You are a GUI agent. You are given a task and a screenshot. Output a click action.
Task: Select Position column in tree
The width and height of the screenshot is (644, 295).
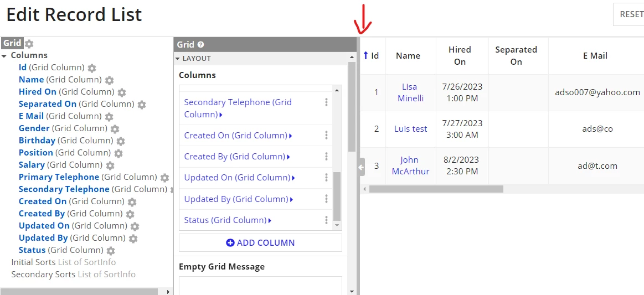click(x=36, y=153)
